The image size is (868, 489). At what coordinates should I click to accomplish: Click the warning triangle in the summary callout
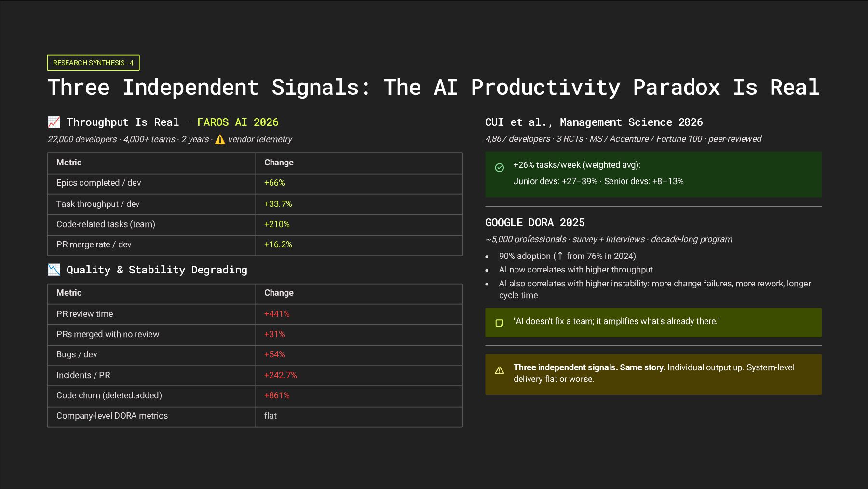[x=500, y=370]
